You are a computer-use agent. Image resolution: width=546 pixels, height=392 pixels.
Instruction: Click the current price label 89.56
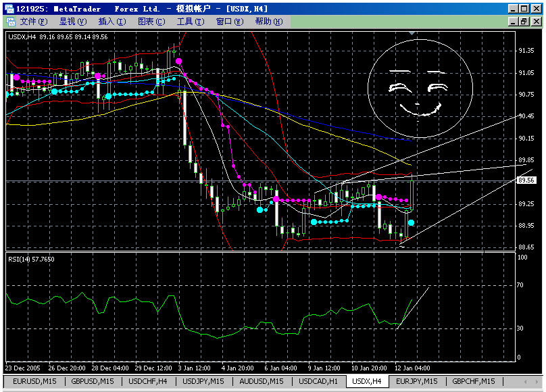point(526,180)
